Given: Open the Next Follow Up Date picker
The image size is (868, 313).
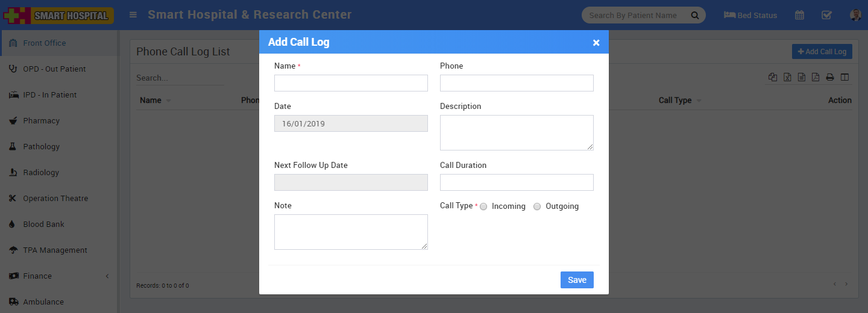Looking at the screenshot, I should click(x=351, y=182).
